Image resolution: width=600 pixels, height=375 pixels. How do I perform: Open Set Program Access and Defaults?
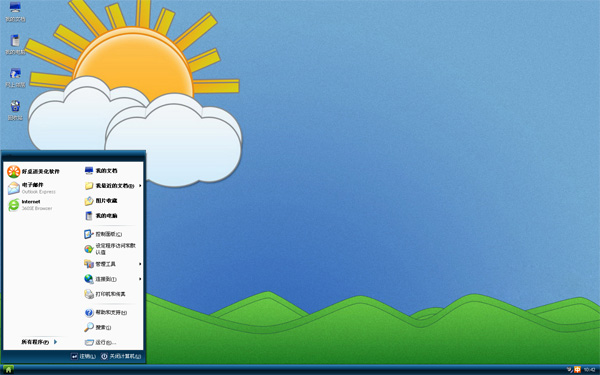[110, 249]
